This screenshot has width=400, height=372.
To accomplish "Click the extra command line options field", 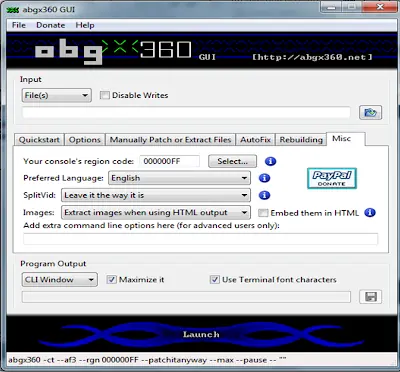I will [200, 239].
